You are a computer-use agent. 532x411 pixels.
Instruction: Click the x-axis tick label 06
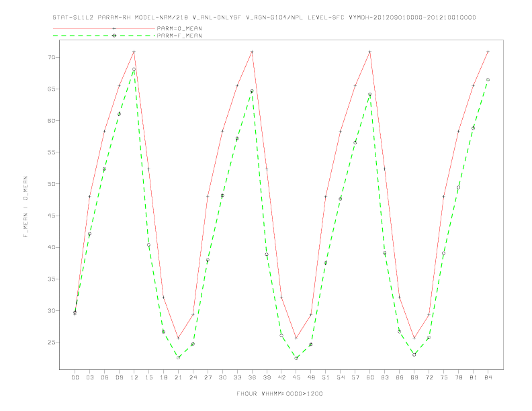(x=105, y=377)
